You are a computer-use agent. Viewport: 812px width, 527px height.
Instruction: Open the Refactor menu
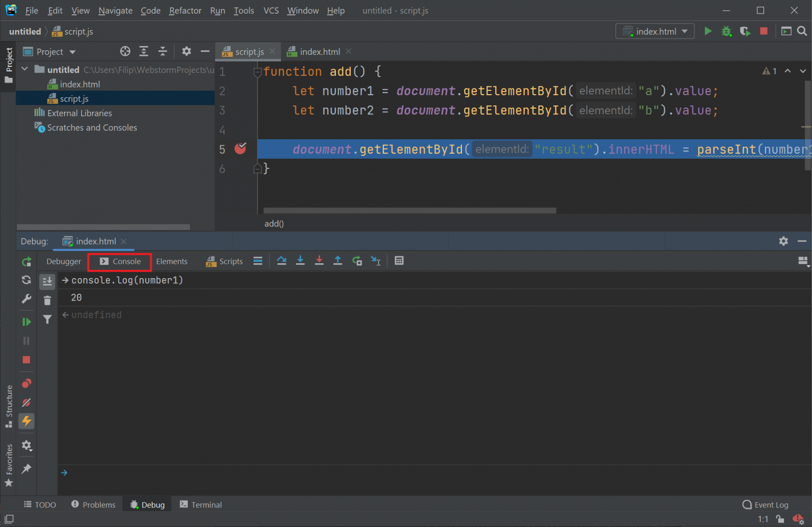pyautogui.click(x=185, y=11)
